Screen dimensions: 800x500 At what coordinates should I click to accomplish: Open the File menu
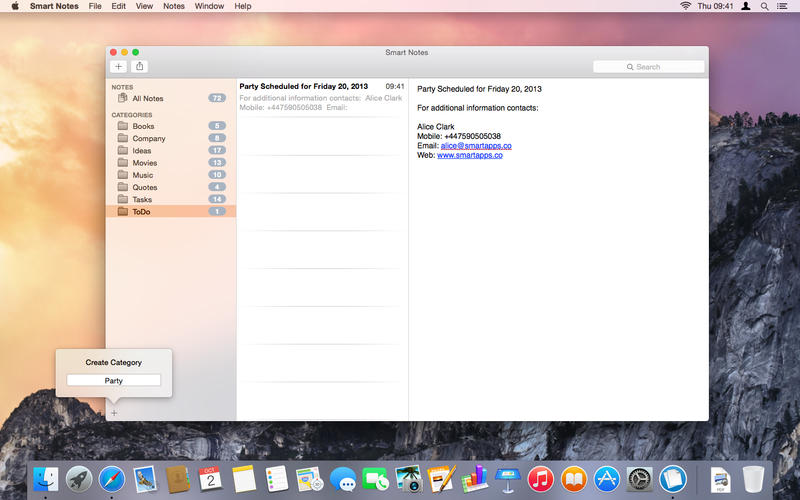[95, 6]
